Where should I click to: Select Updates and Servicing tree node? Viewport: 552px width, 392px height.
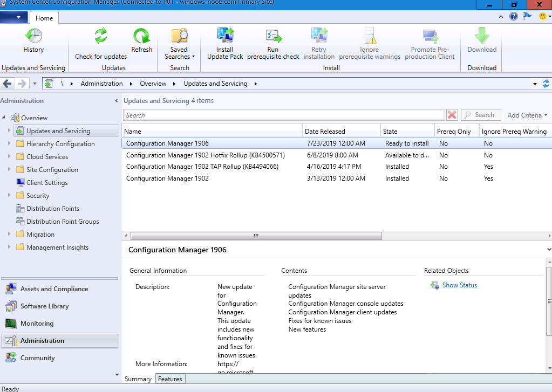(x=66, y=130)
